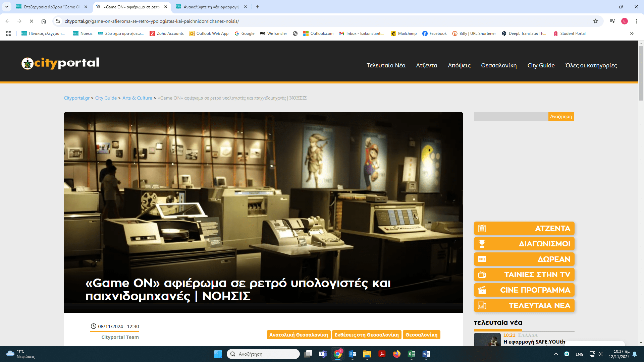Click the ΑΤΖΕΝΤΑ sidebar button
Image resolution: width=644 pixels, height=362 pixels.
[x=524, y=228]
